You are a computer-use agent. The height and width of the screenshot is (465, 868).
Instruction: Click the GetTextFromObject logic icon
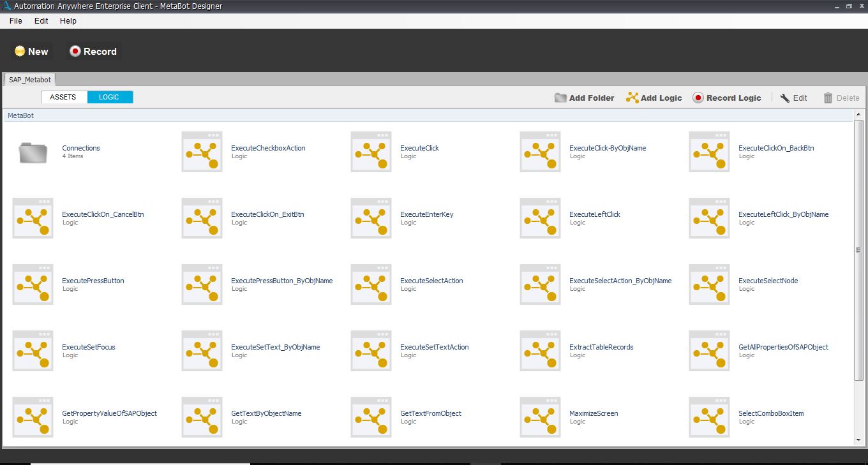click(x=371, y=418)
